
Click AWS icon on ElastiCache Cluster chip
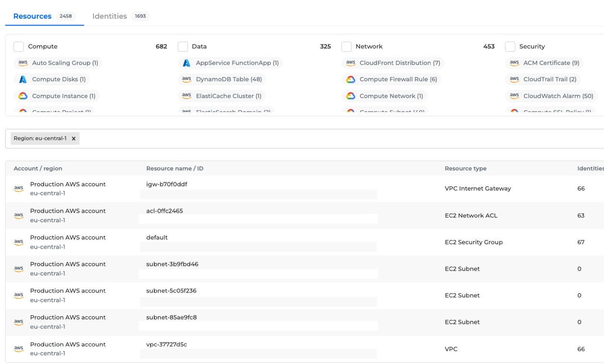[x=186, y=96]
